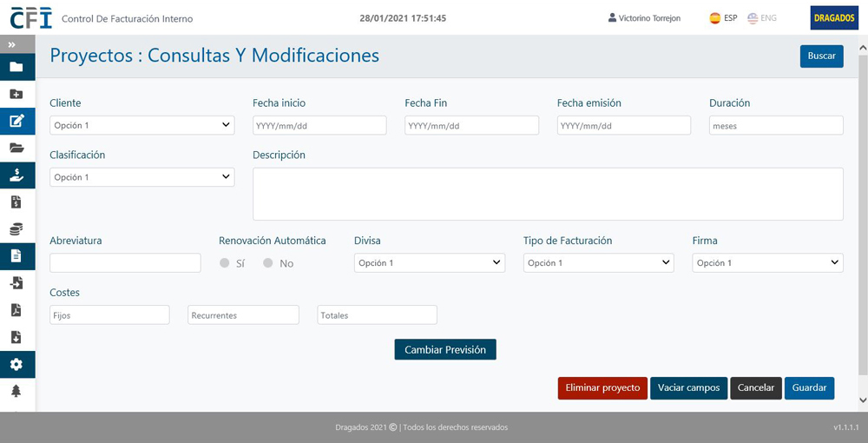
Task: Click the Fecha inicio date field
Action: [x=319, y=125]
